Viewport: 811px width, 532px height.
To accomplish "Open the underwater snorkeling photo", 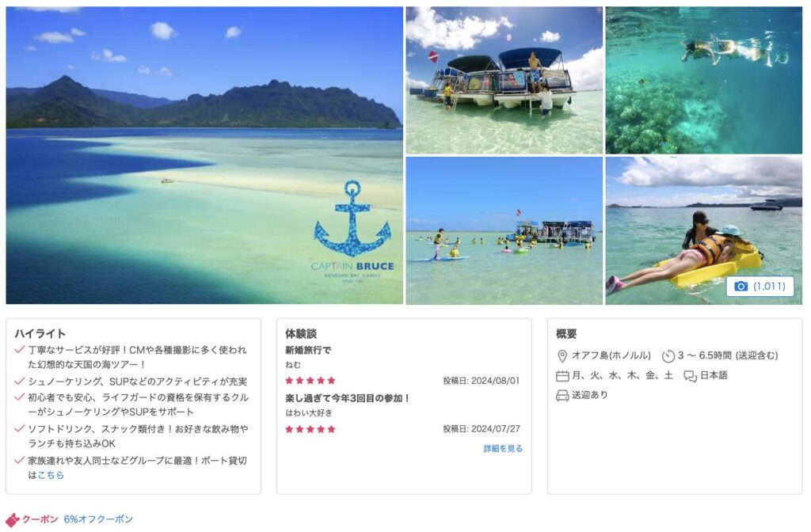I will [703, 80].
